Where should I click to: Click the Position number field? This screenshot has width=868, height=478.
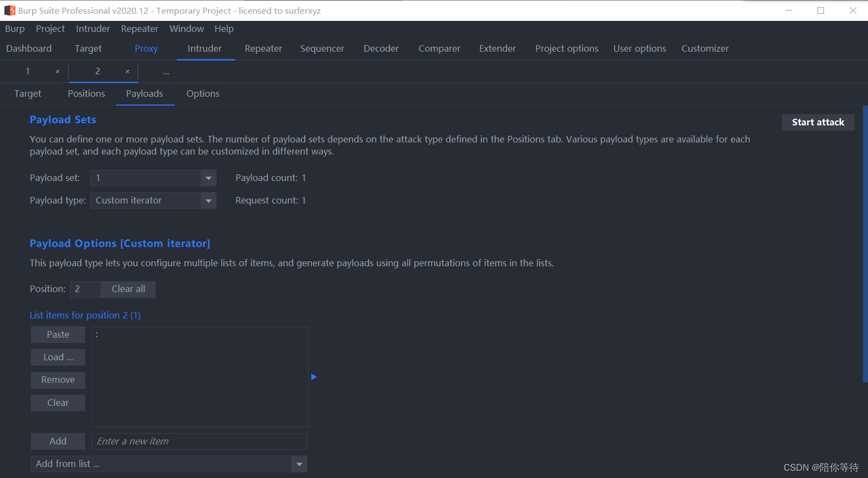[x=85, y=289]
